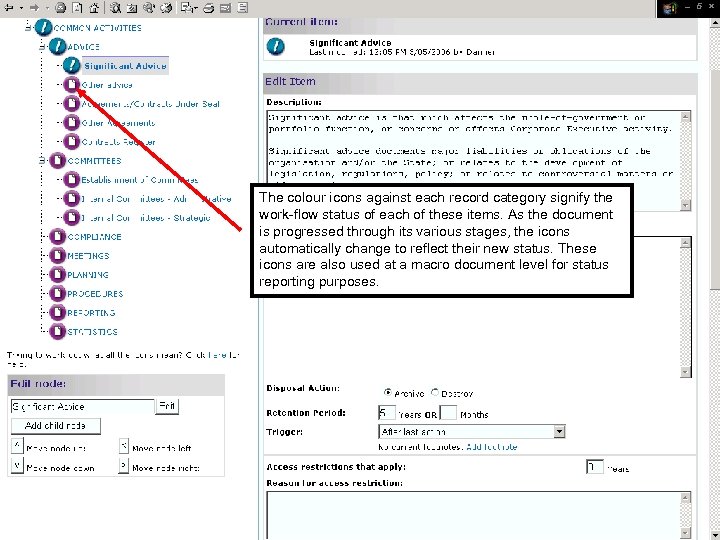Select the PROCEDURES tree node label
The height and width of the screenshot is (540, 720).
coord(95,294)
